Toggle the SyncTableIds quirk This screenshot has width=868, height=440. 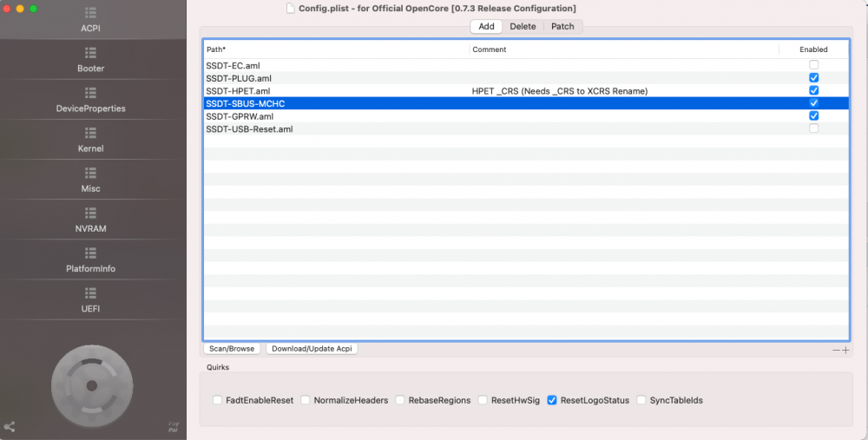point(641,399)
